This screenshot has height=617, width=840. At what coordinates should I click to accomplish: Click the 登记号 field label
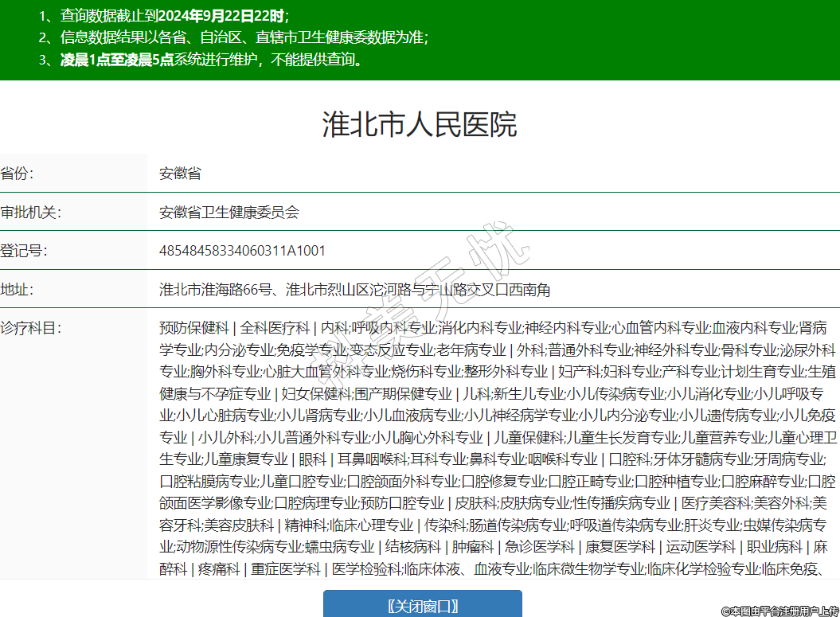(24, 251)
